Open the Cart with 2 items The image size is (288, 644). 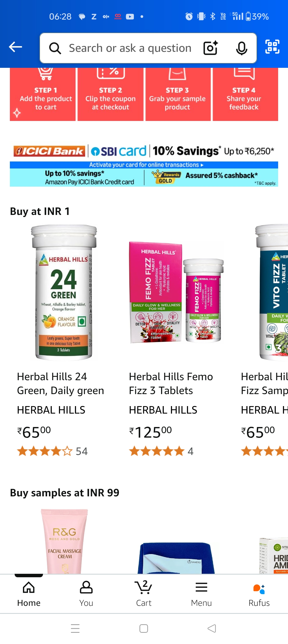pyautogui.click(x=144, y=594)
